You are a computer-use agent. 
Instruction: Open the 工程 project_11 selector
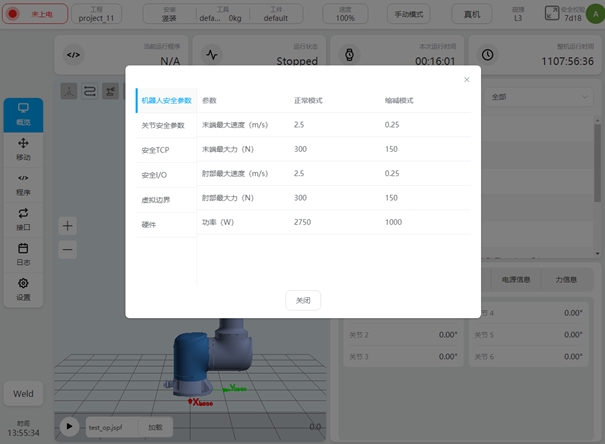click(x=97, y=15)
